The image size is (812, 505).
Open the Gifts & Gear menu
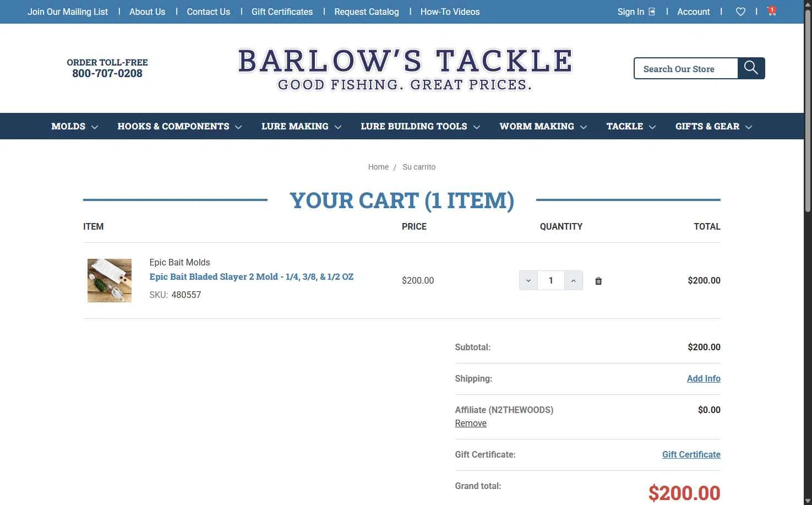[x=713, y=126]
